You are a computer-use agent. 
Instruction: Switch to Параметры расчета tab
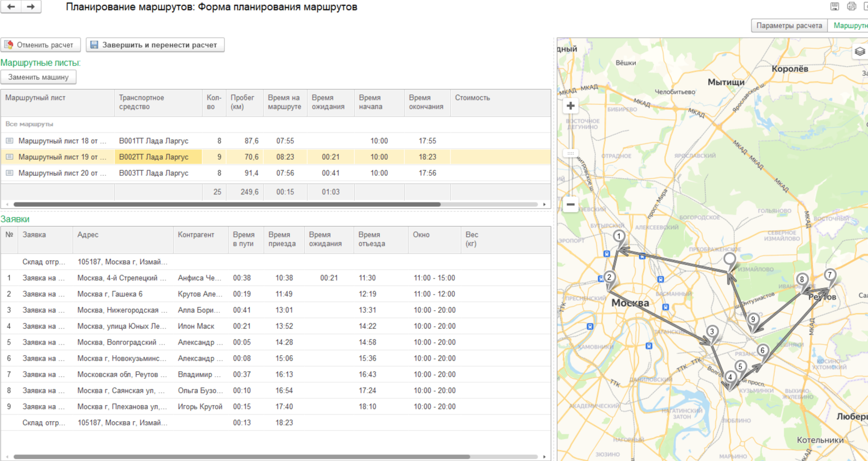pyautogui.click(x=789, y=26)
